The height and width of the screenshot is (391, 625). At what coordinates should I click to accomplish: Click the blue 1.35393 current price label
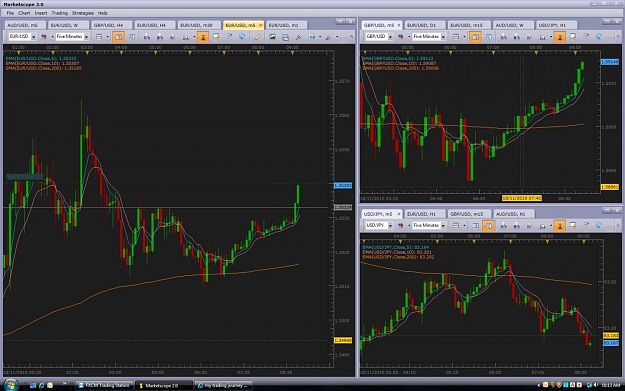[x=343, y=185]
